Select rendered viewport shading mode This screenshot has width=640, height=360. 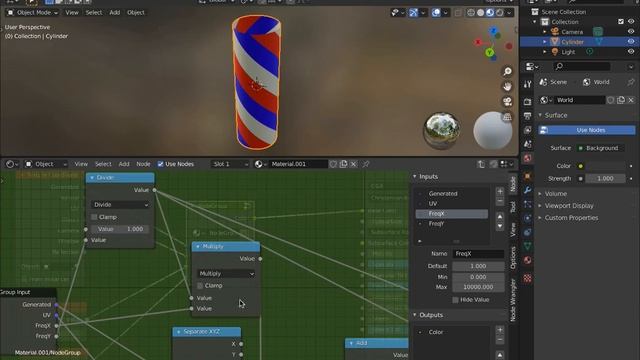point(500,13)
